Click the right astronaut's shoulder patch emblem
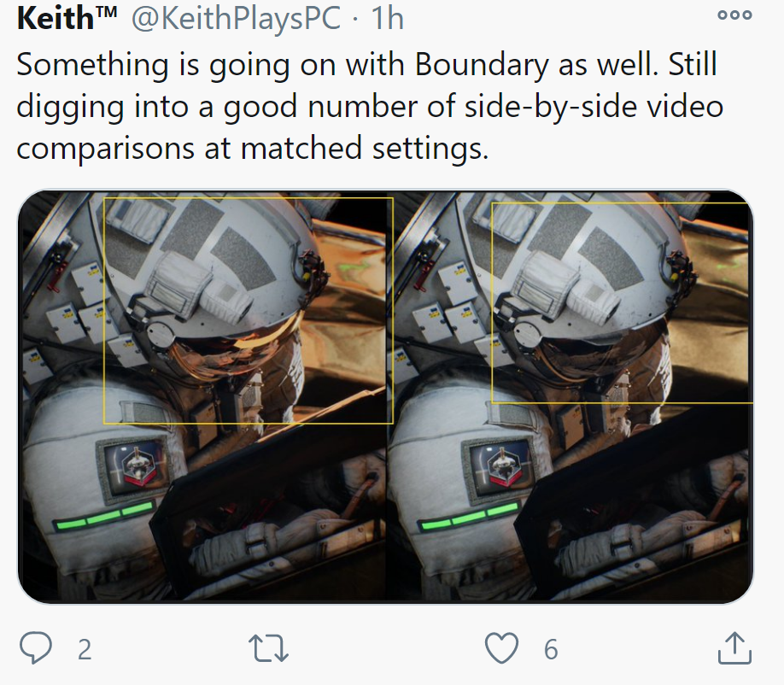Image resolution: width=784 pixels, height=685 pixels. [500, 469]
